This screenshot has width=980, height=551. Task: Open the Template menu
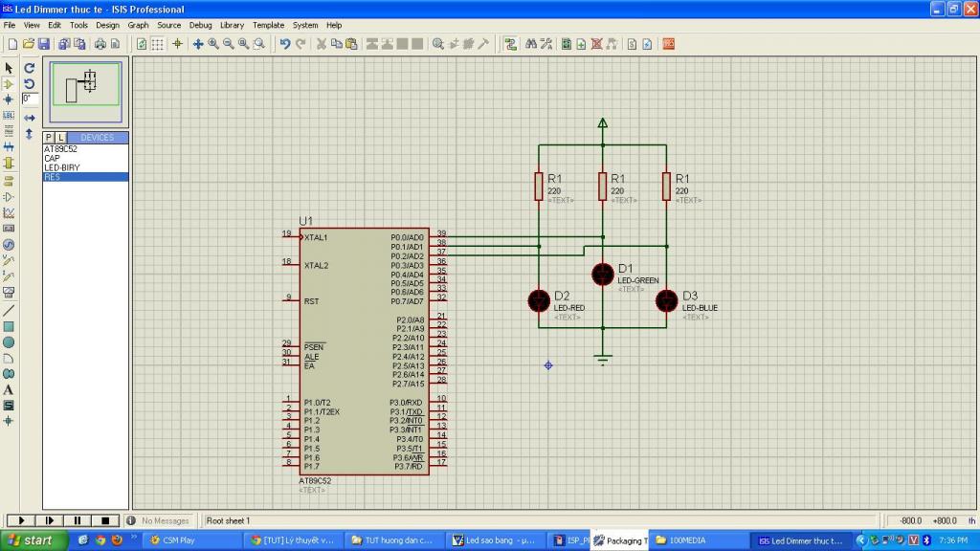[268, 25]
